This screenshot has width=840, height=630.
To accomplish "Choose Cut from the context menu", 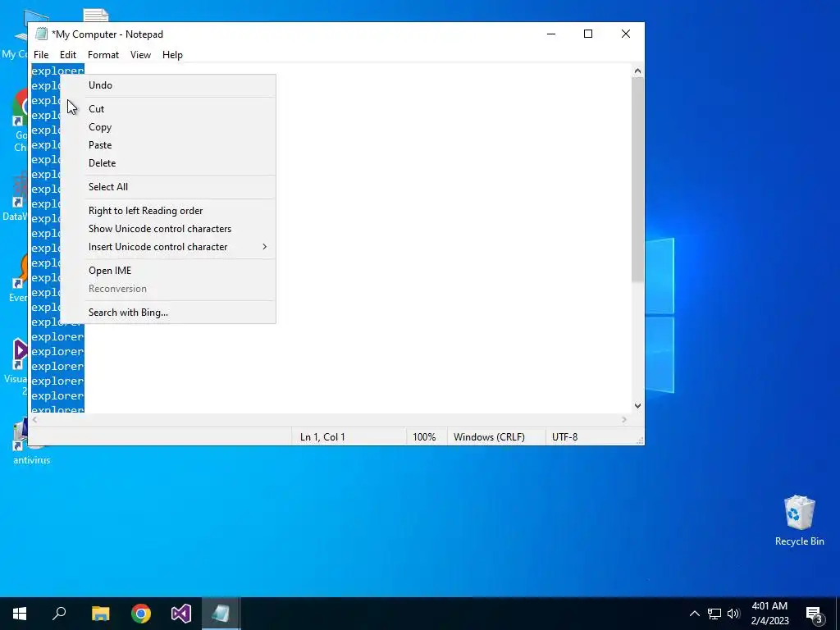I will [167, 109].
